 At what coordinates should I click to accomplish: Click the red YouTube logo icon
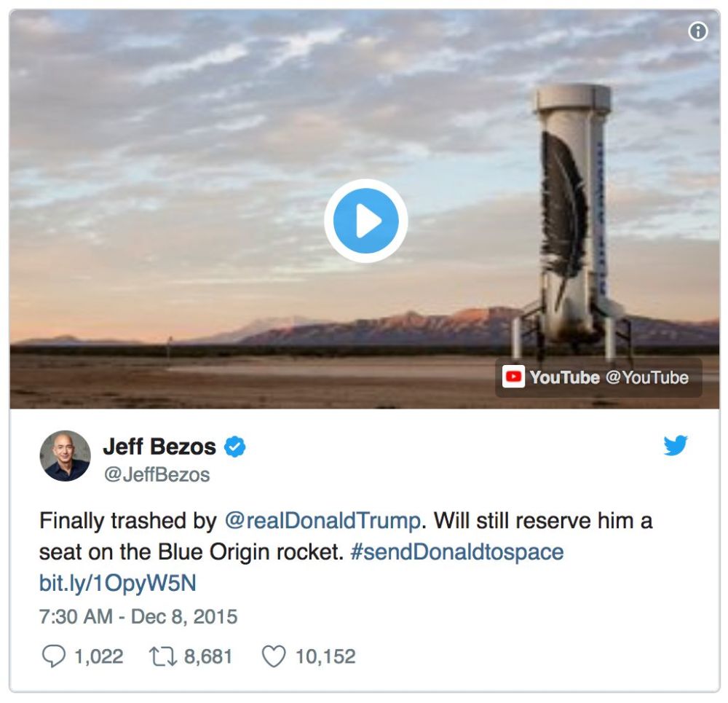[513, 377]
